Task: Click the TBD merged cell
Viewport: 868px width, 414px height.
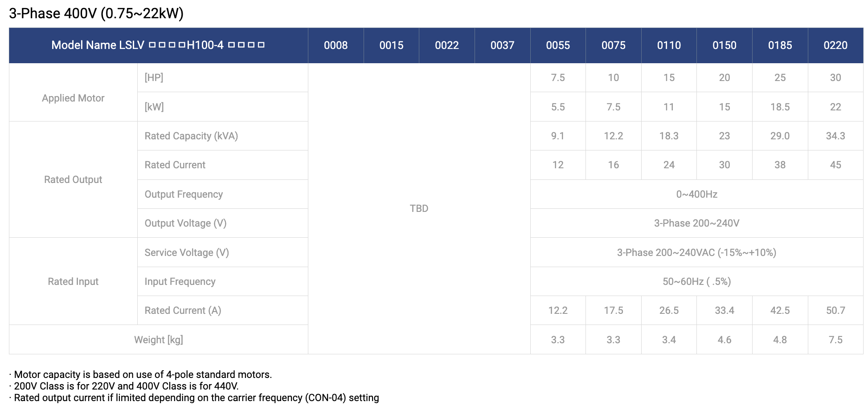Action: coord(419,208)
